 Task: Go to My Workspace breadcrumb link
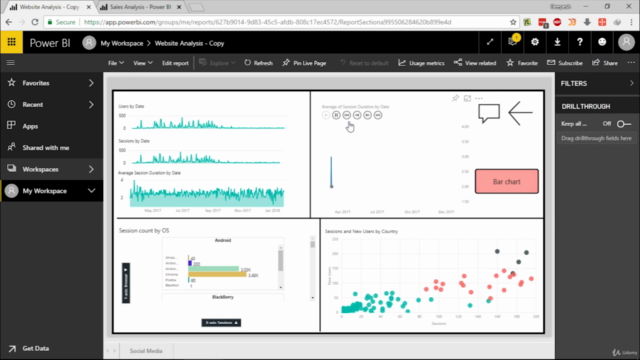[122, 43]
